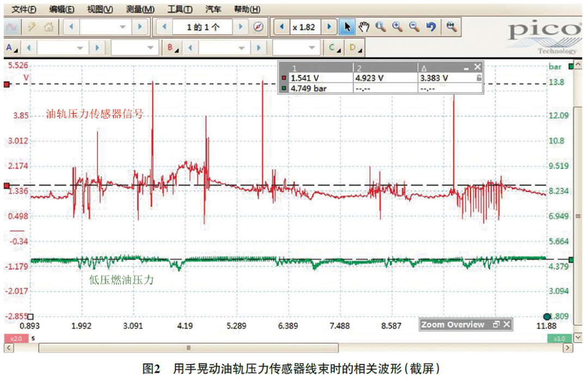Open channel D options button
Screen dimensions: 588x383
pos(355,48)
